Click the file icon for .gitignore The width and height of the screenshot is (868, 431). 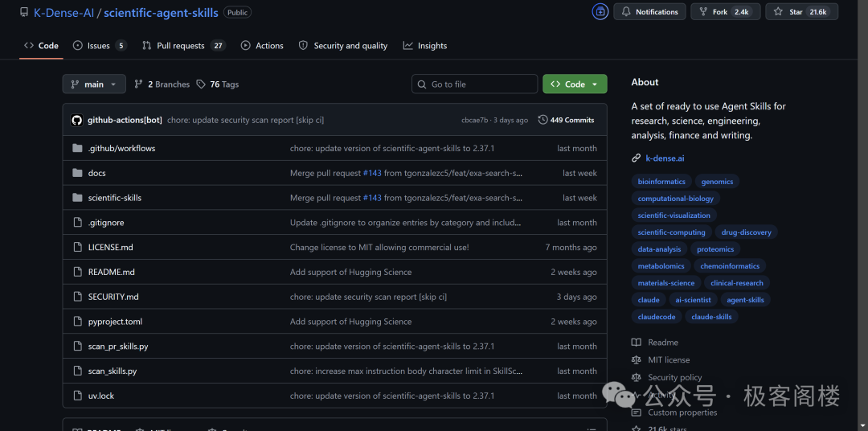pos(77,222)
